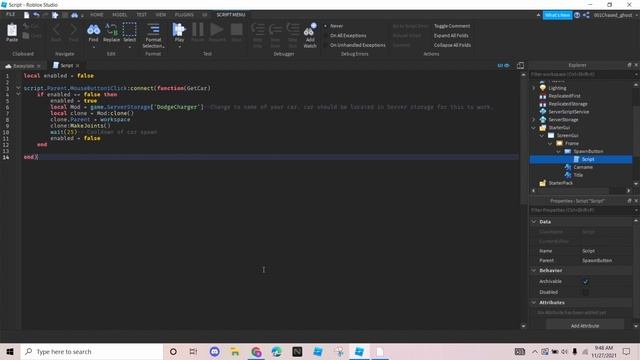This screenshot has height=360, width=640.
Task: Open the Play dropdown arrow
Action: coord(179,47)
